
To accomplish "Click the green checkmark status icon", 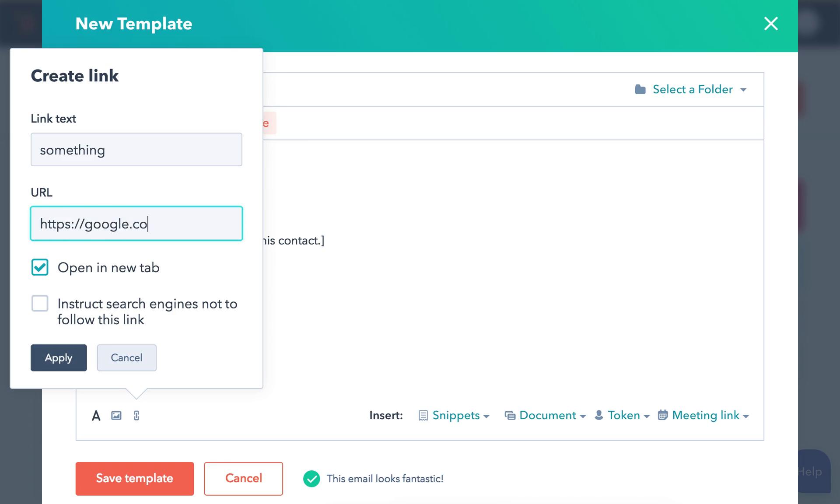I will [311, 479].
